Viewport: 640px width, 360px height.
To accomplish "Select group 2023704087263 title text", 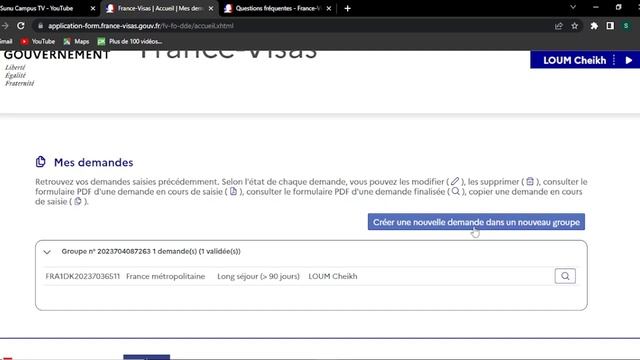I will (151, 251).
